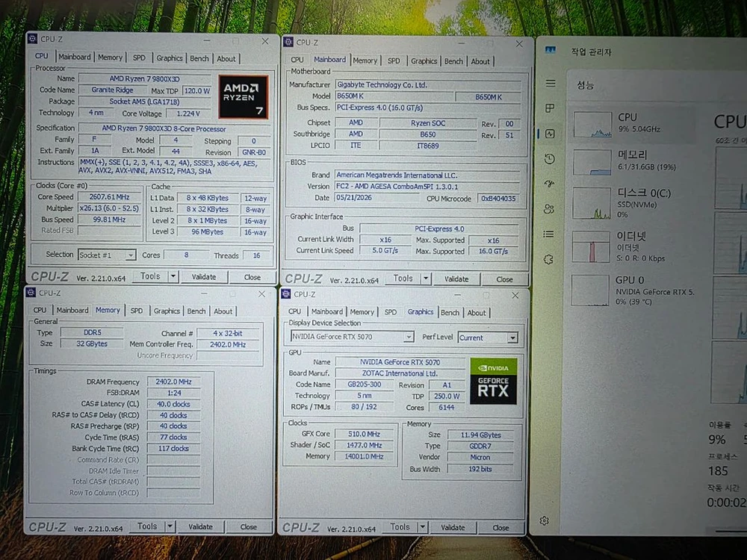Open Startup apps icon in Task Manager
The image size is (747, 560).
(549, 184)
